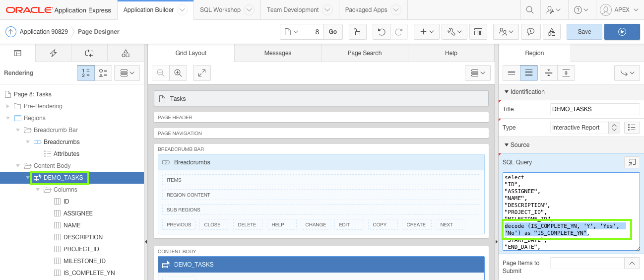The width and height of the screenshot is (644, 280).
Task: Switch to the Help tab
Action: point(451,53)
